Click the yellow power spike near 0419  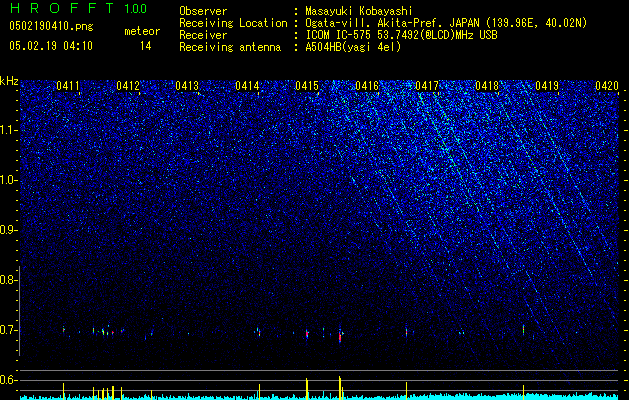523,392
